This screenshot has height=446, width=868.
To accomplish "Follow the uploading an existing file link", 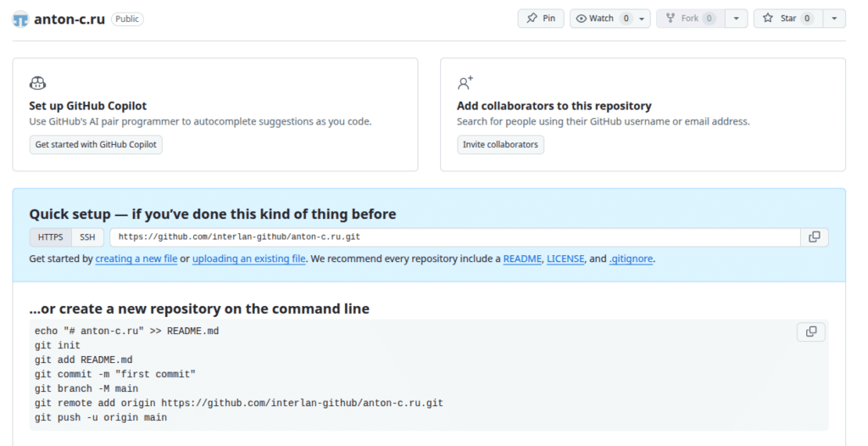I will [248, 259].
